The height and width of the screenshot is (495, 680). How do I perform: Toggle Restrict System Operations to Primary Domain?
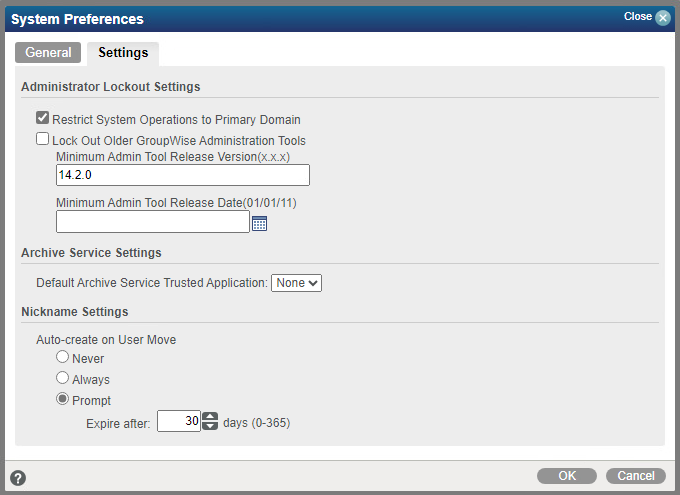pos(43,118)
